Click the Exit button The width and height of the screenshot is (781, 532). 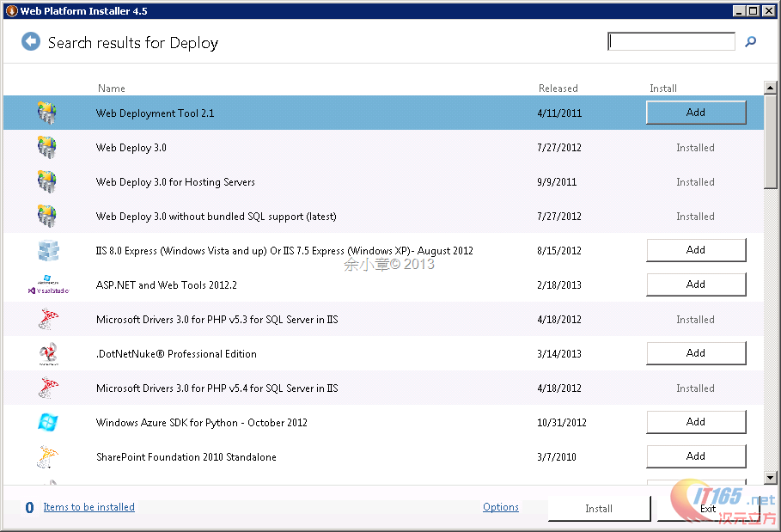point(708,509)
